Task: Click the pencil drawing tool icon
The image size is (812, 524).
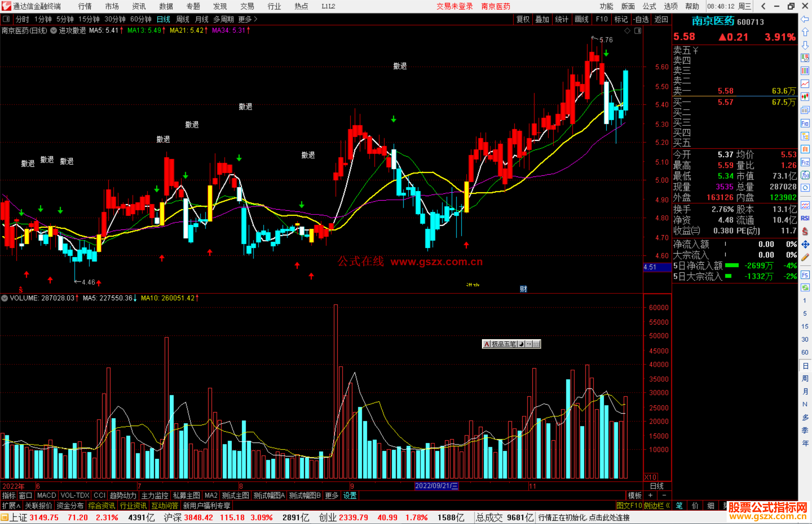Action: [x=805, y=257]
